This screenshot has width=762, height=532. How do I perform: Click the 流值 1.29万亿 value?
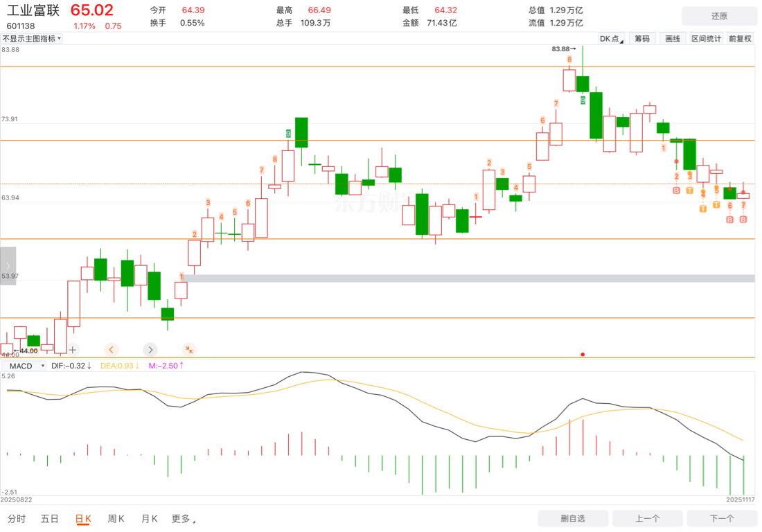coord(566,23)
